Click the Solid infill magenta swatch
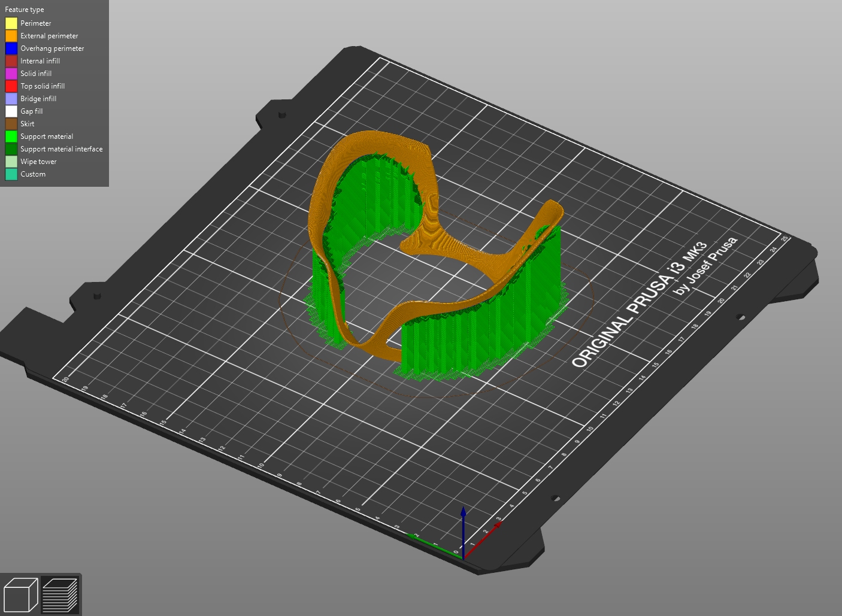Image resolution: width=842 pixels, height=616 pixels. pyautogui.click(x=11, y=74)
